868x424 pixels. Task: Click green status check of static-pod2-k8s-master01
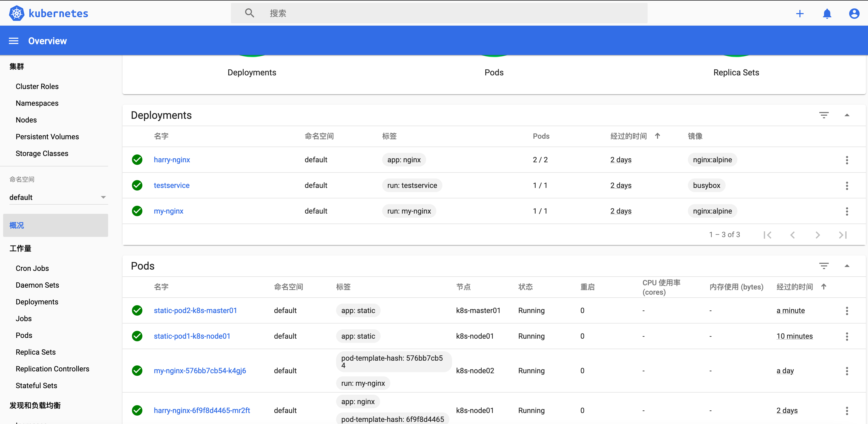137,310
